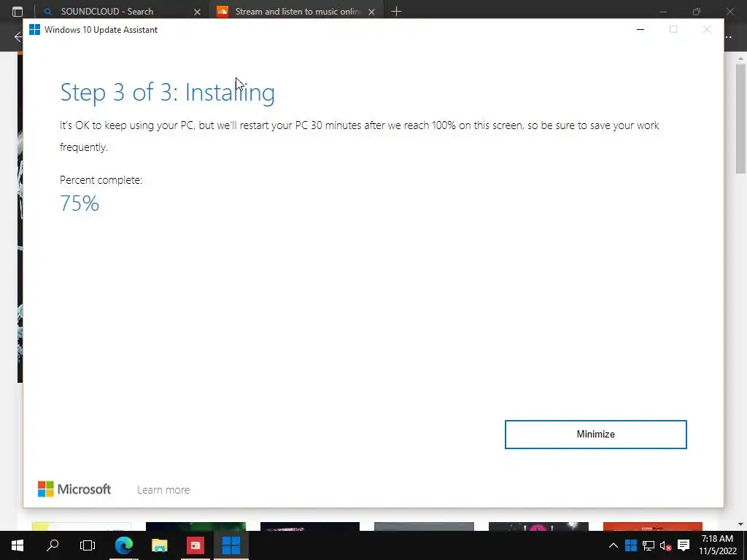Screen dimensions: 747x560
Task: Open the Windows Start menu
Action: point(18,545)
